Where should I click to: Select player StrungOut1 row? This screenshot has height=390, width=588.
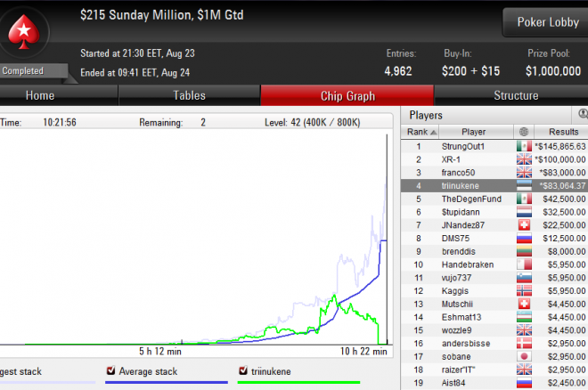point(494,147)
